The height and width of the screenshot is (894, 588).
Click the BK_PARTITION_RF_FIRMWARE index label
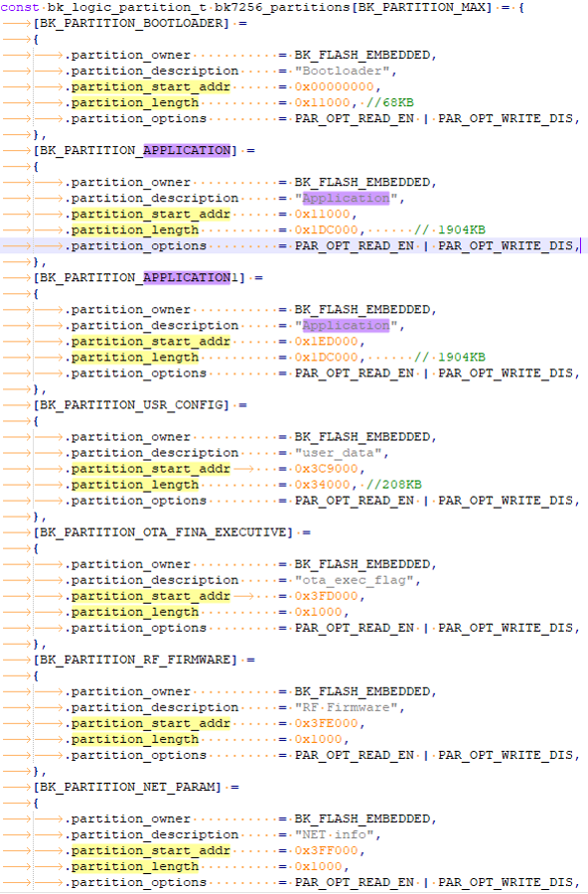(135, 660)
